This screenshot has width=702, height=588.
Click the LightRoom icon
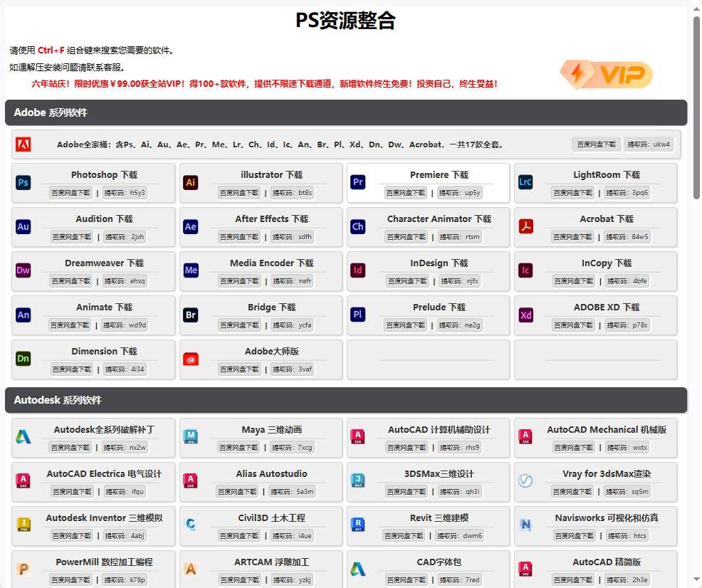pos(525,183)
